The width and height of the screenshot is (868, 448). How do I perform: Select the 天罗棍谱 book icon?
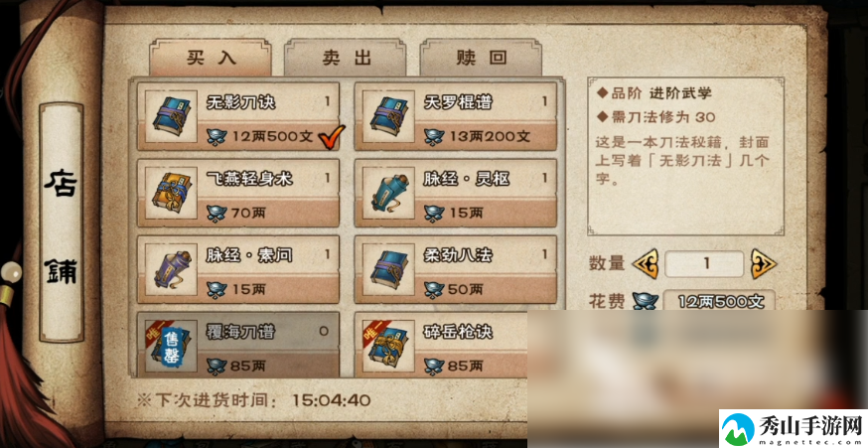tap(388, 116)
